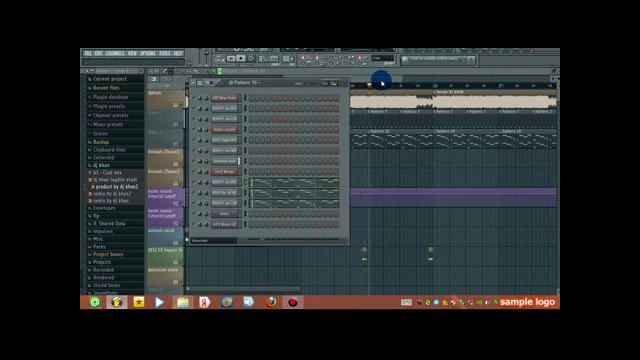Open the Pattern 10 selector in channel rack

pyautogui.click(x=245, y=83)
